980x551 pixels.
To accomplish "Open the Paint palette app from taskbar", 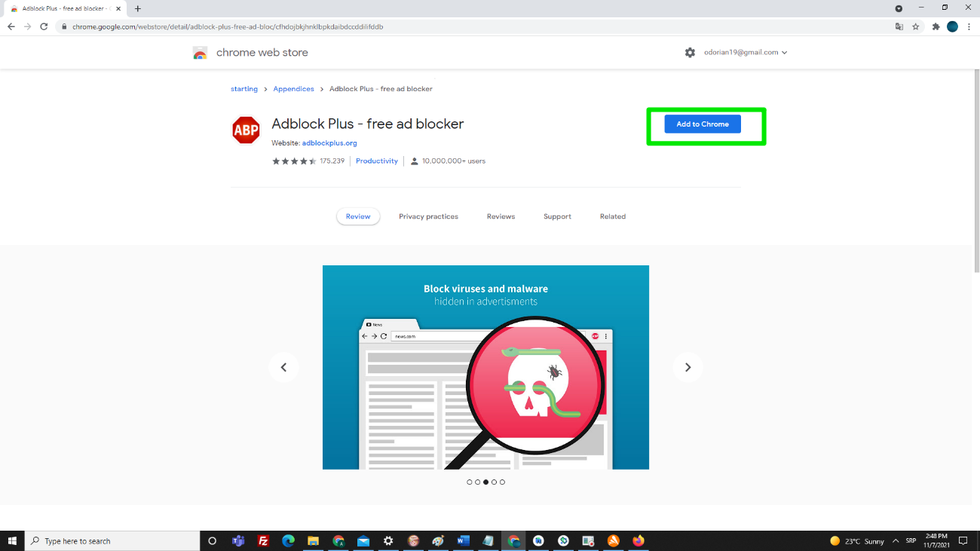I will point(438,541).
